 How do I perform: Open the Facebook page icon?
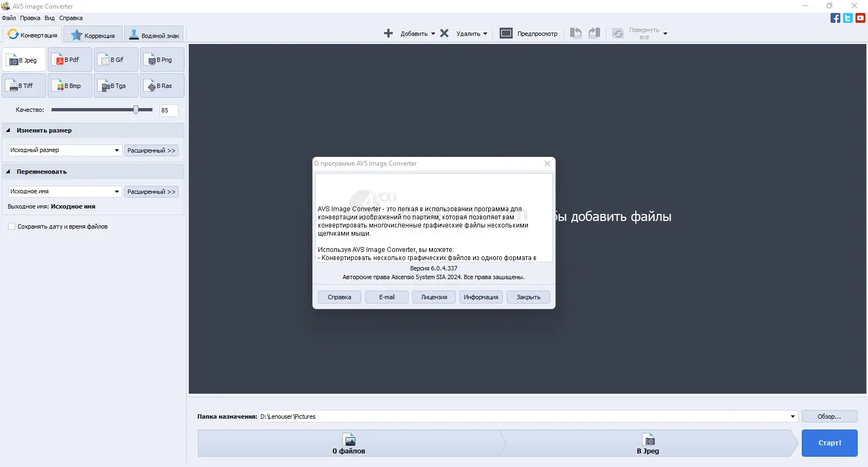tap(835, 18)
